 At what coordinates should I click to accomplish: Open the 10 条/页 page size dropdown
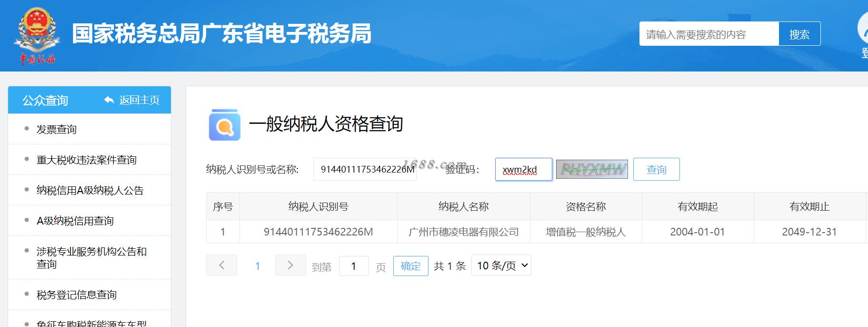(x=501, y=266)
